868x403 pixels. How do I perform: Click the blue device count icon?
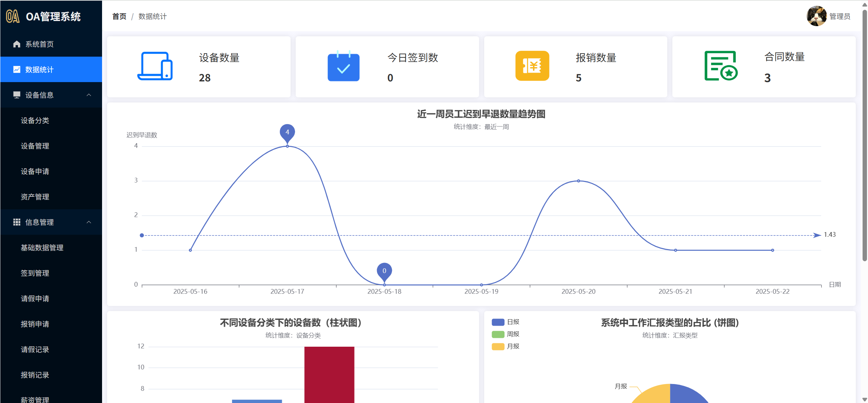tap(155, 66)
